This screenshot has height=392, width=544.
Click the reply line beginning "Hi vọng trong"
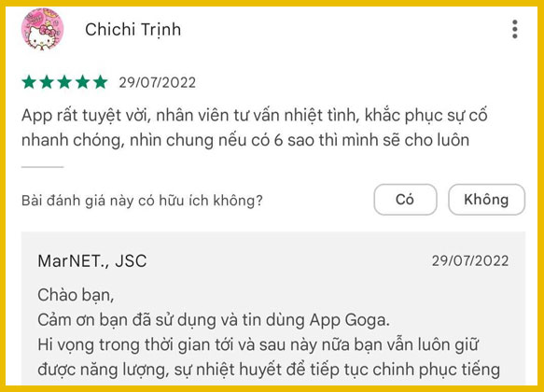[258, 344]
